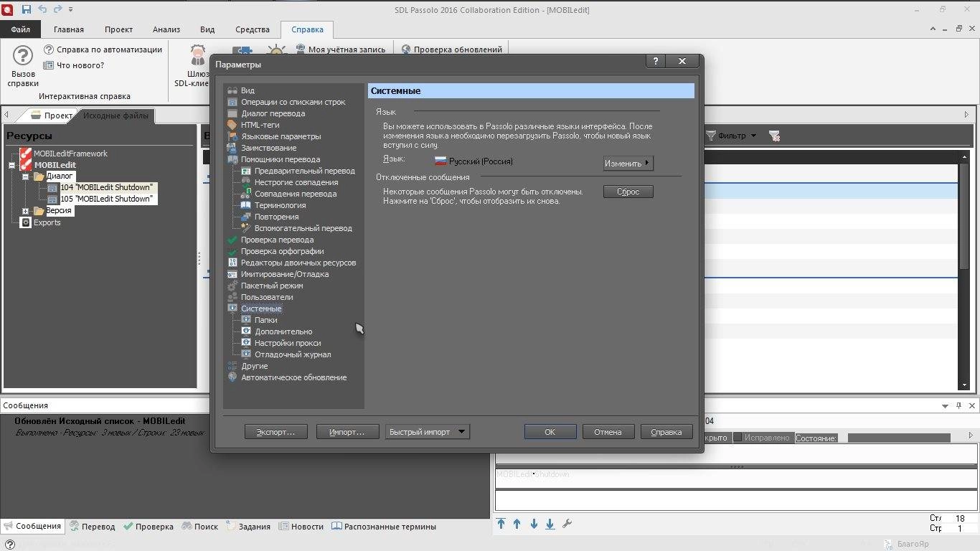Open Справка по автоматизации
Image resolution: width=980 pixels, height=551 pixels.
[x=103, y=50]
